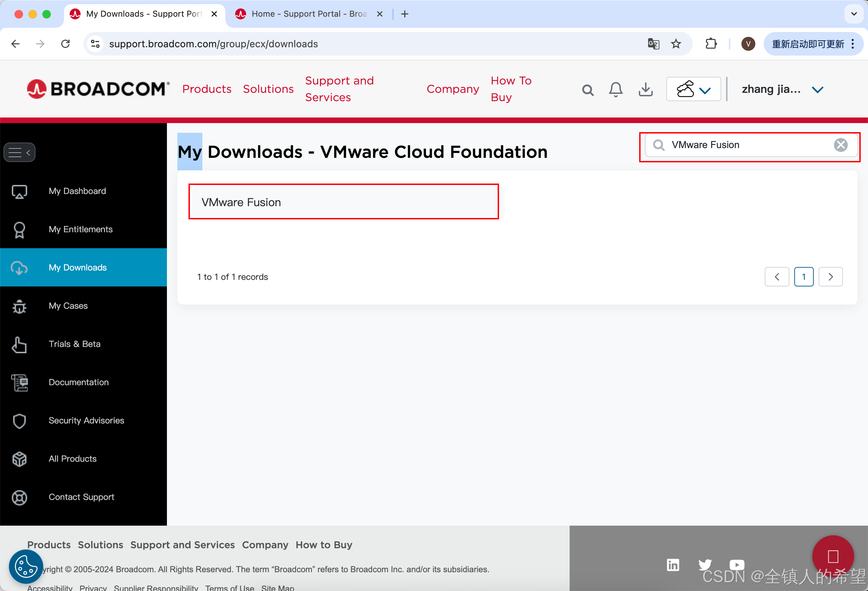Image resolution: width=868 pixels, height=591 pixels.
Task: Collapse the sidebar with the hamburger toggle
Action: 19,152
